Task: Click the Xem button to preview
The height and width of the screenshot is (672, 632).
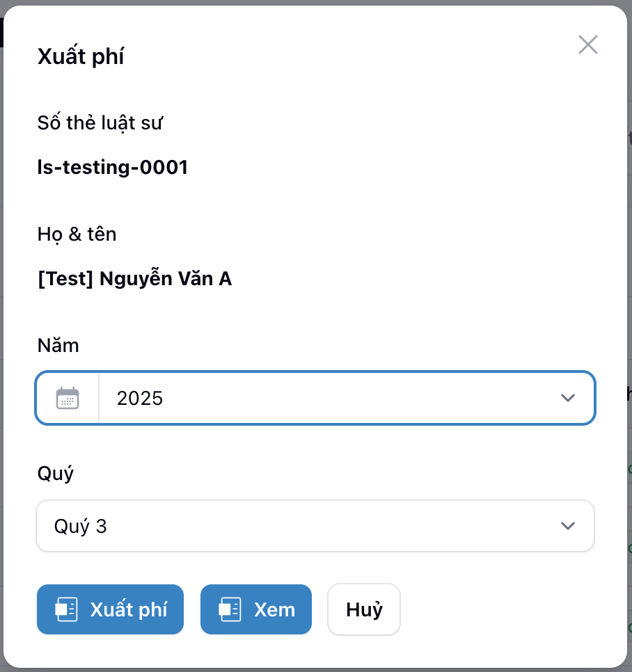Action: click(x=255, y=609)
